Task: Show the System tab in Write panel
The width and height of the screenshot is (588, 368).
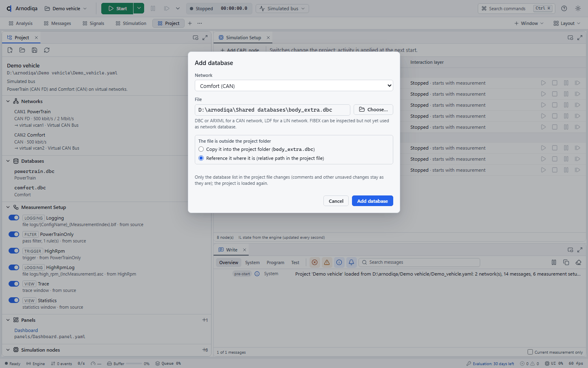Action: pos(252,263)
